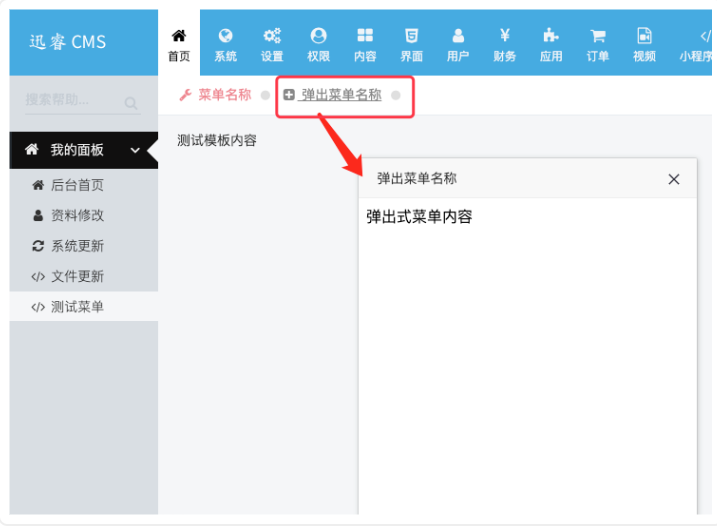Image resolution: width=717 pixels, height=528 pixels.
Task: Open the 小程序 code menu
Action: 695,45
